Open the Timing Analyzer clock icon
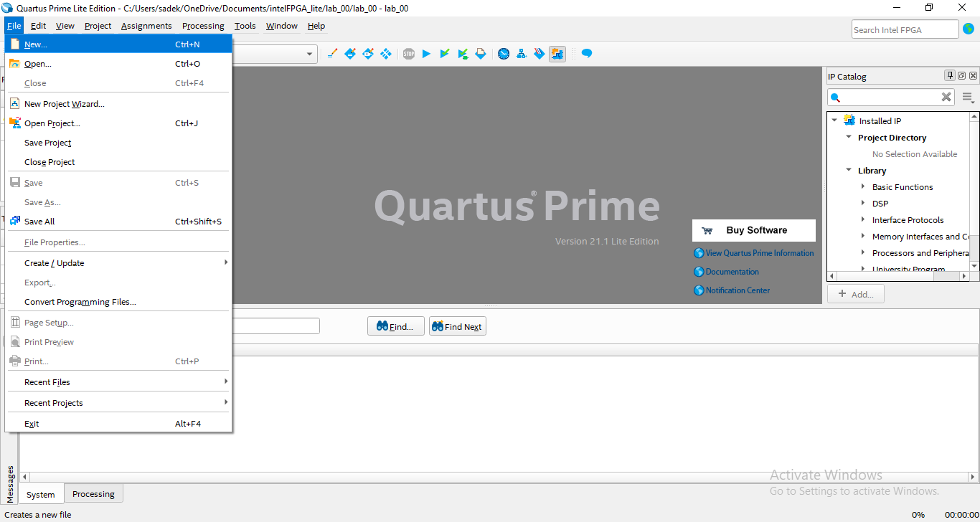 coord(504,54)
